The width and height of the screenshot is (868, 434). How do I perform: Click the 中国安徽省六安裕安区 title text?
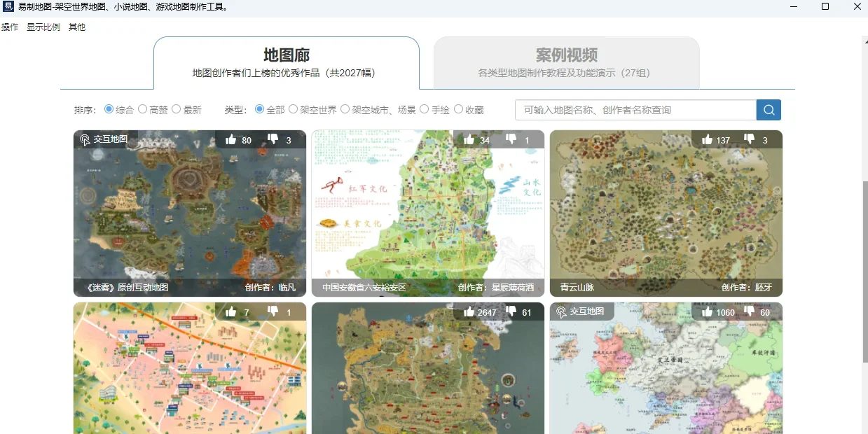click(x=364, y=287)
